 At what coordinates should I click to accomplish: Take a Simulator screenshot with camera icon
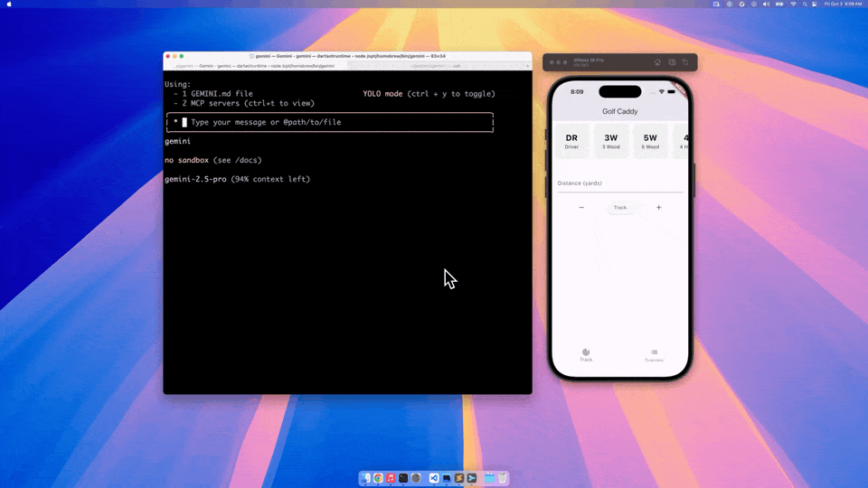(672, 62)
